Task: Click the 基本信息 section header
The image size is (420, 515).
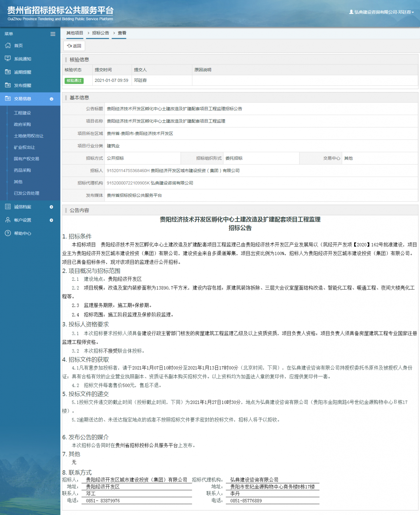Action: pos(79,98)
